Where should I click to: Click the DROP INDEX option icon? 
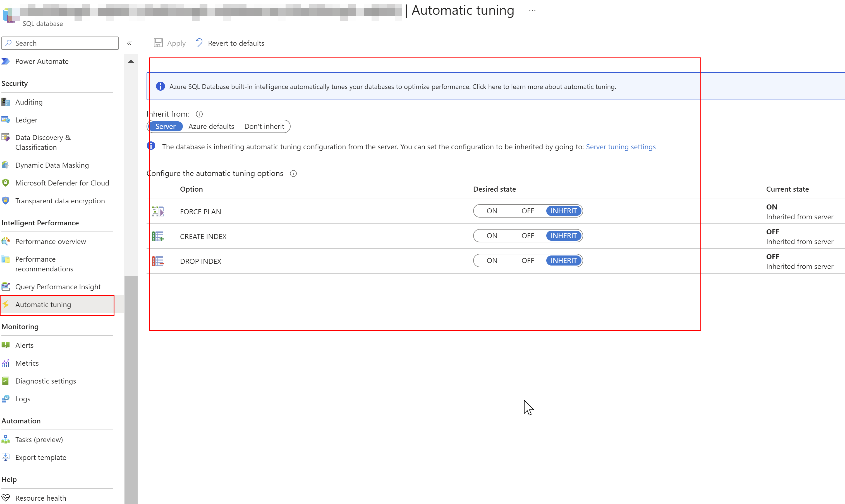[x=158, y=261]
